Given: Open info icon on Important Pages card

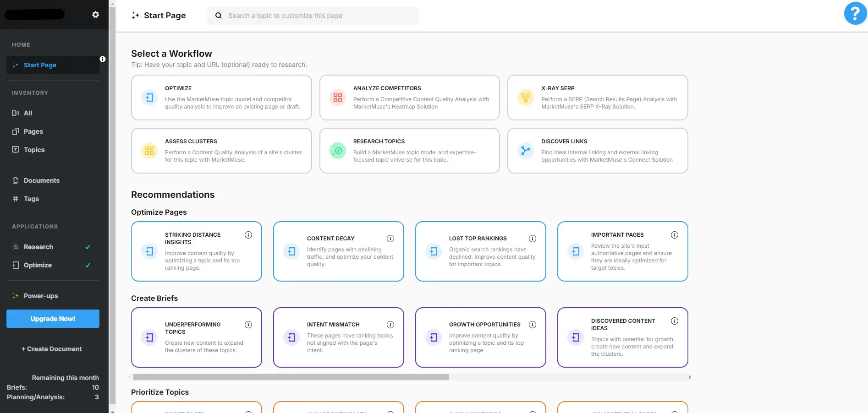Looking at the screenshot, I should pyautogui.click(x=675, y=235).
